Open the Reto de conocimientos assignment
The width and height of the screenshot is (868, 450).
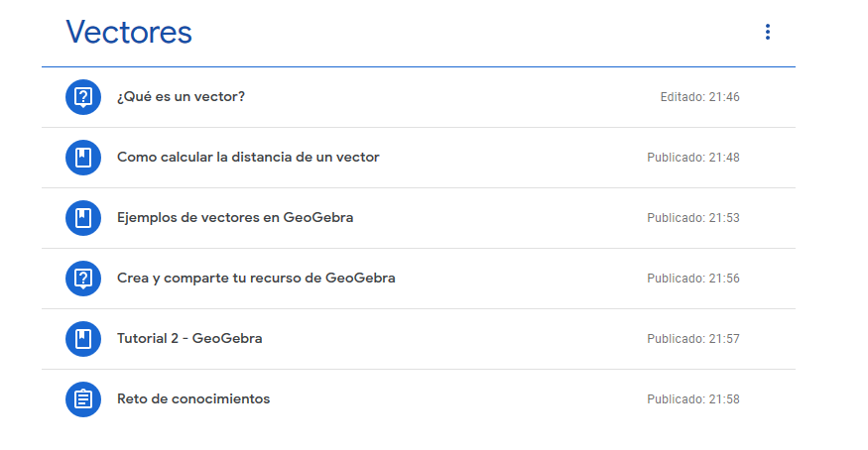(x=193, y=399)
